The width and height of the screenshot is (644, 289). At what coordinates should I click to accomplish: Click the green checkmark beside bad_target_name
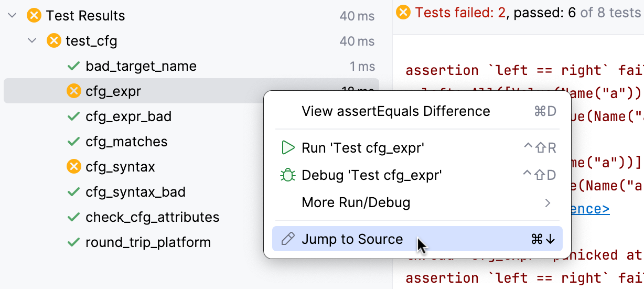(73, 67)
